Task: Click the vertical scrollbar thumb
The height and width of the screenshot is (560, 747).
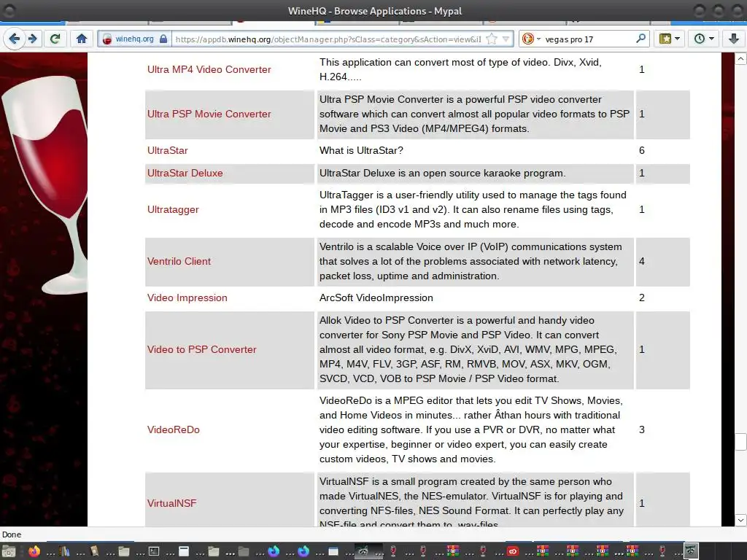Action: coord(741,441)
